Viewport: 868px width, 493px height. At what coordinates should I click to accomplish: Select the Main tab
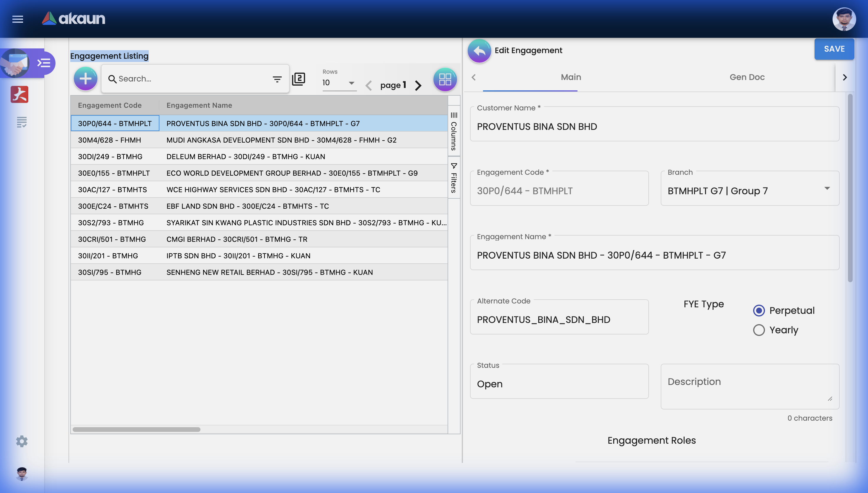click(x=570, y=77)
